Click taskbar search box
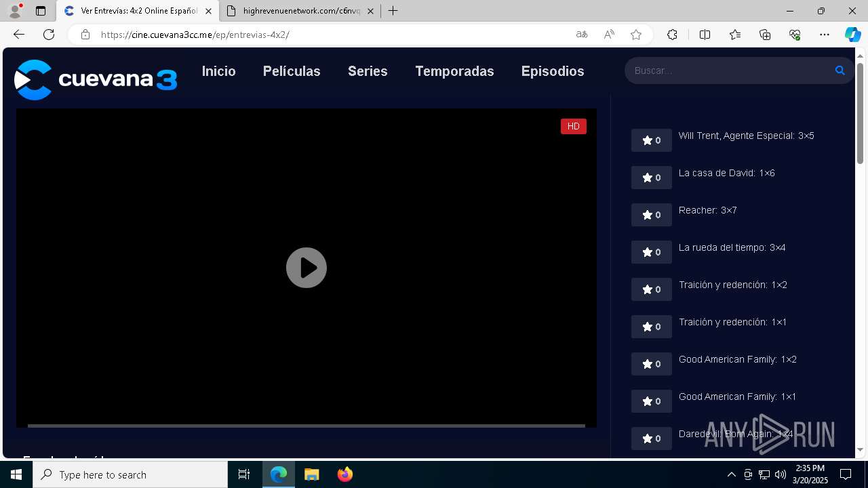 coord(130,474)
